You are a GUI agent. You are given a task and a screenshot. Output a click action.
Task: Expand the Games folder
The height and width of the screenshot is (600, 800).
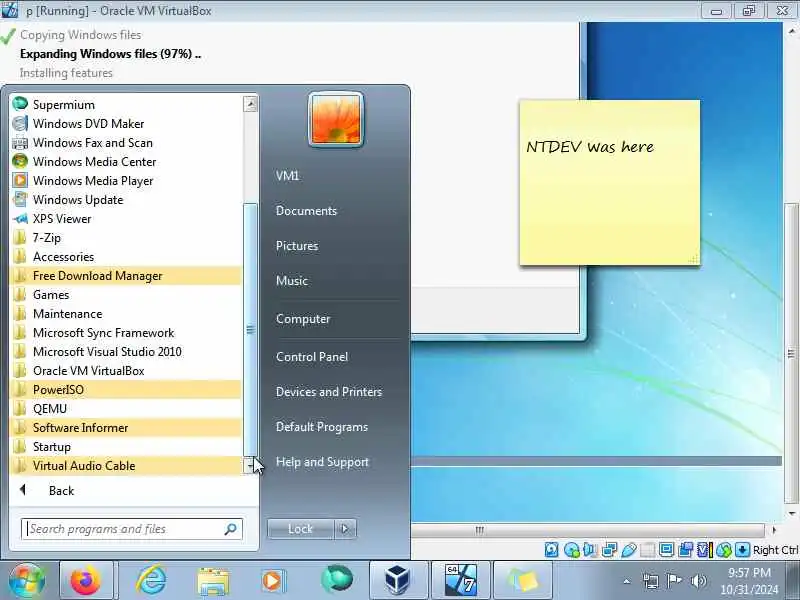pyautogui.click(x=126, y=294)
